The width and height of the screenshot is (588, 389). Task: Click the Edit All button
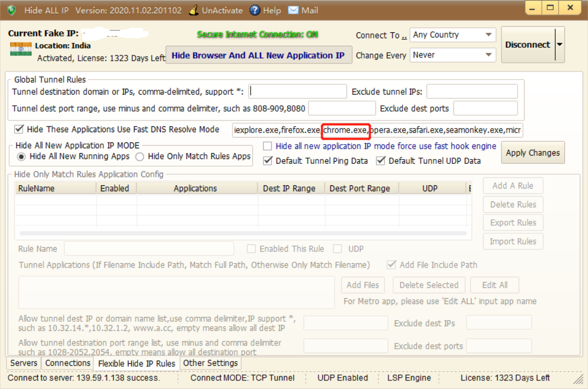[494, 285]
